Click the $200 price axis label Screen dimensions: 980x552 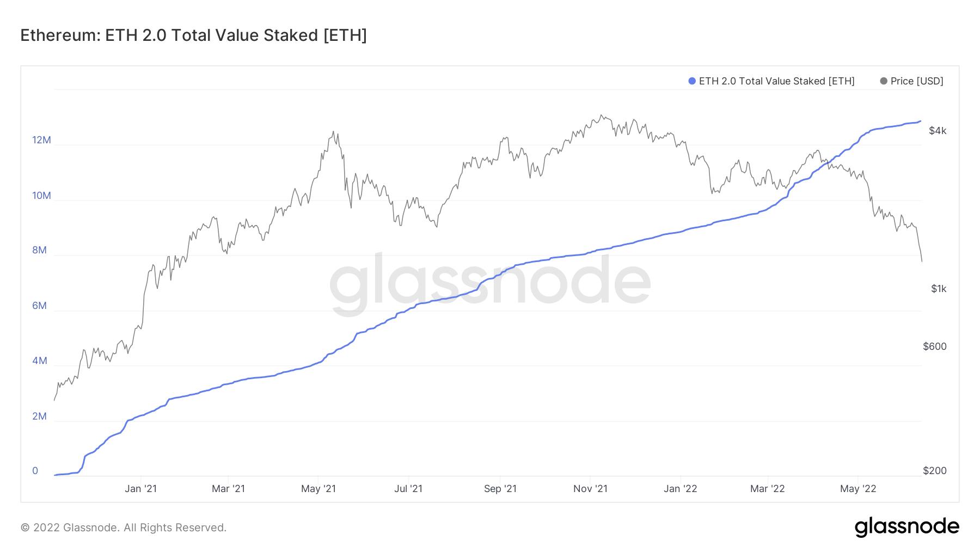(935, 471)
